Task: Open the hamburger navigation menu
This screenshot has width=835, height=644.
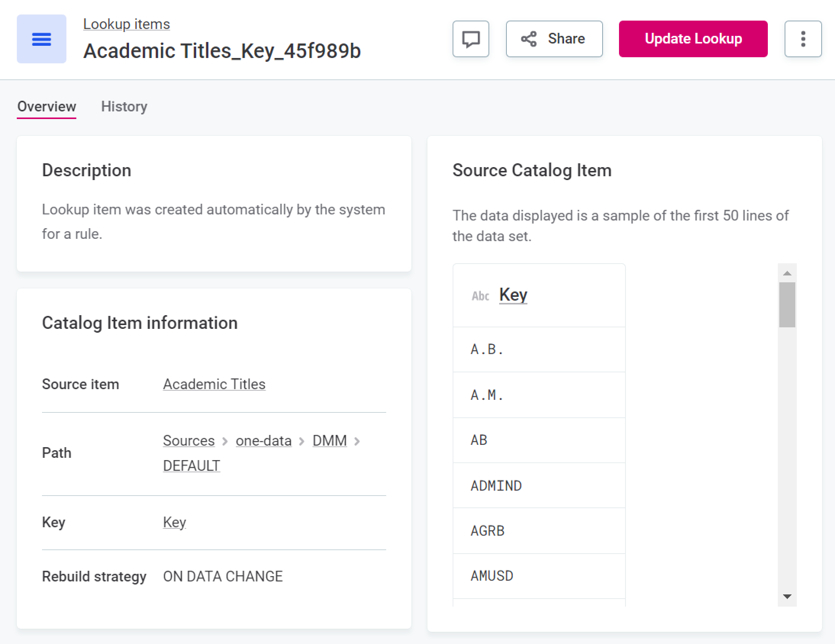Action: (41, 39)
